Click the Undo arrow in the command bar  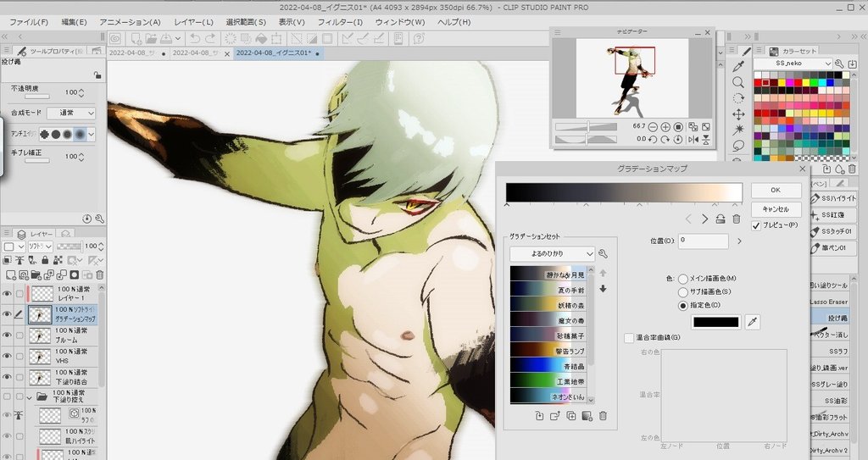click(x=195, y=39)
